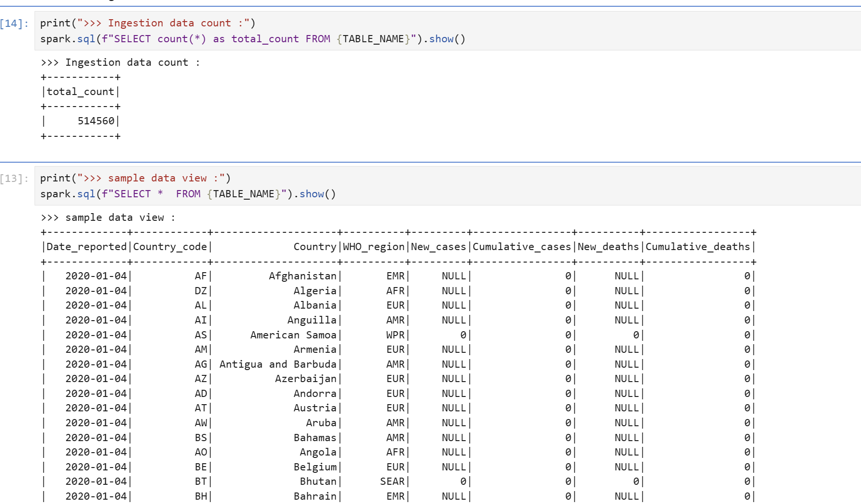Click the Cumulative_deaths column header
The image size is (861, 504).
point(697,247)
